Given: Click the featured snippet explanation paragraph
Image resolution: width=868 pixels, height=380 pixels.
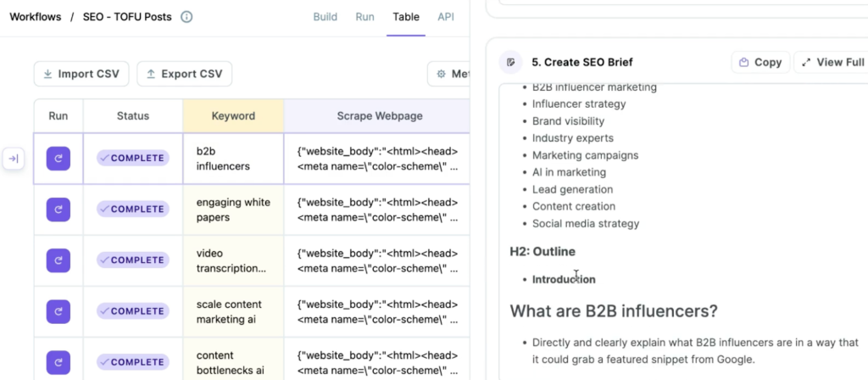Looking at the screenshot, I should point(695,350).
